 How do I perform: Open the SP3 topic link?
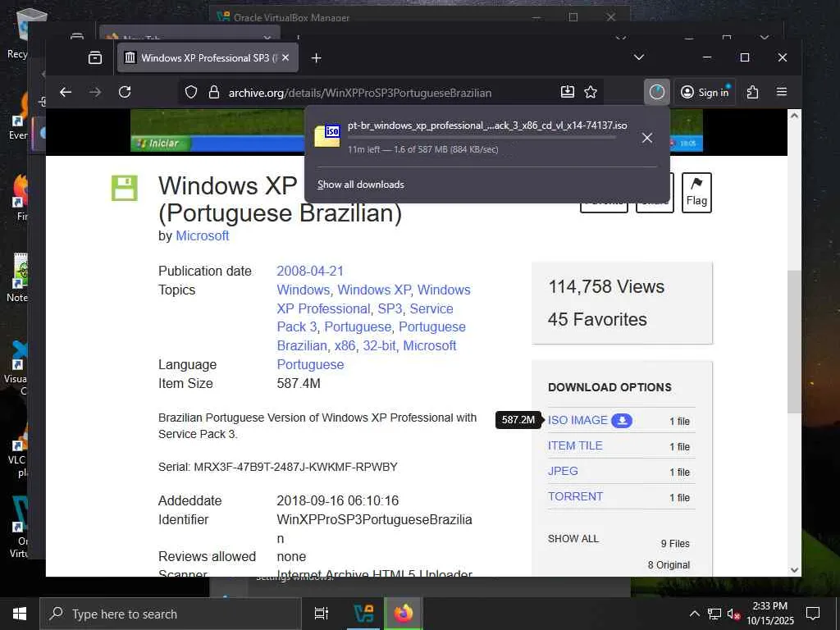point(390,308)
